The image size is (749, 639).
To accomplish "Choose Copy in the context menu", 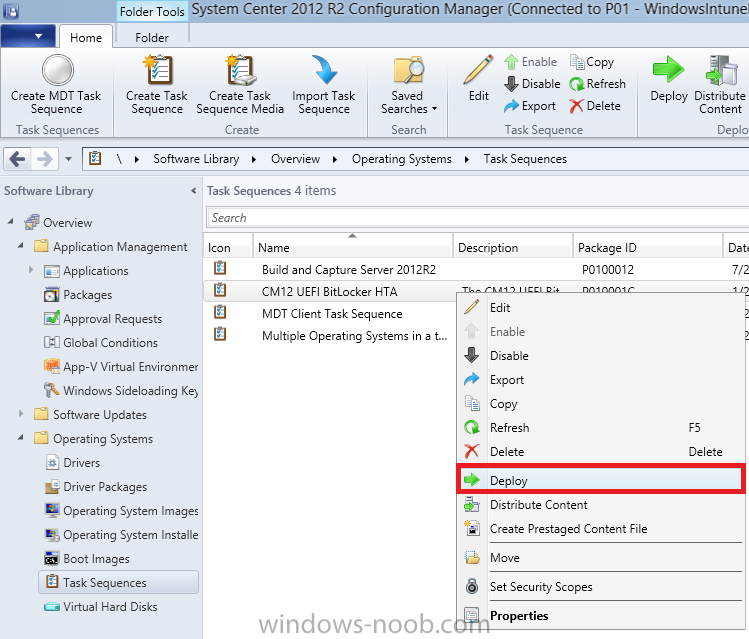I will pos(601,404).
